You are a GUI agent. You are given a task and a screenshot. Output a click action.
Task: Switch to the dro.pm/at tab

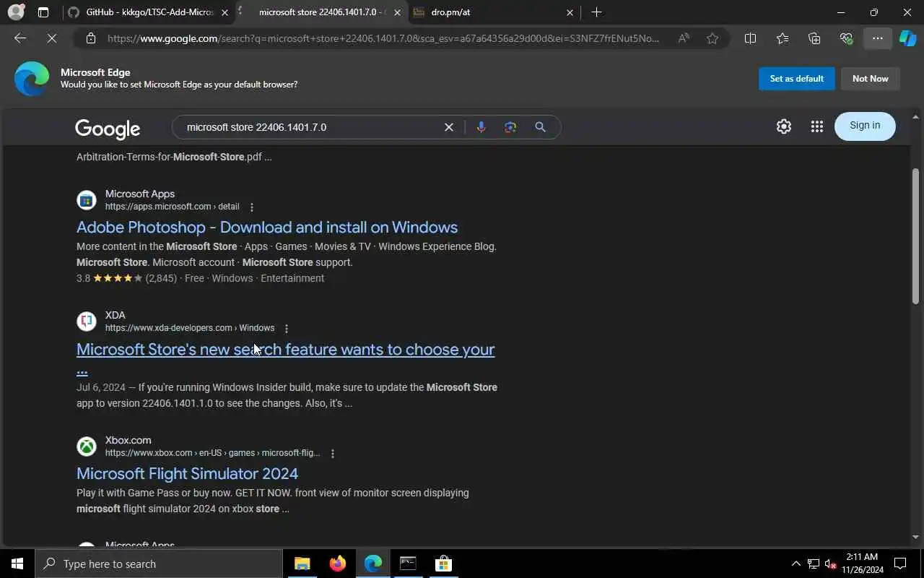pos(493,12)
